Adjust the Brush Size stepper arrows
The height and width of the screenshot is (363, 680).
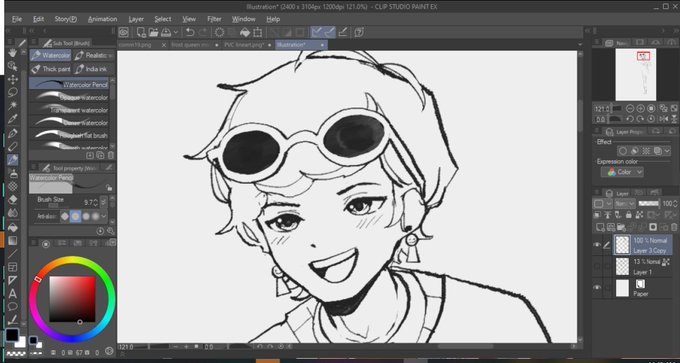[96, 203]
